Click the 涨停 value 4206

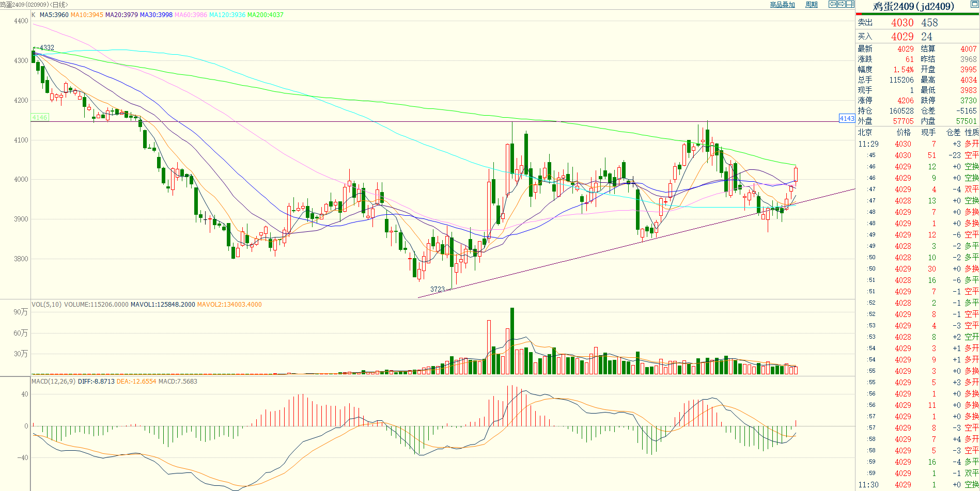click(906, 101)
